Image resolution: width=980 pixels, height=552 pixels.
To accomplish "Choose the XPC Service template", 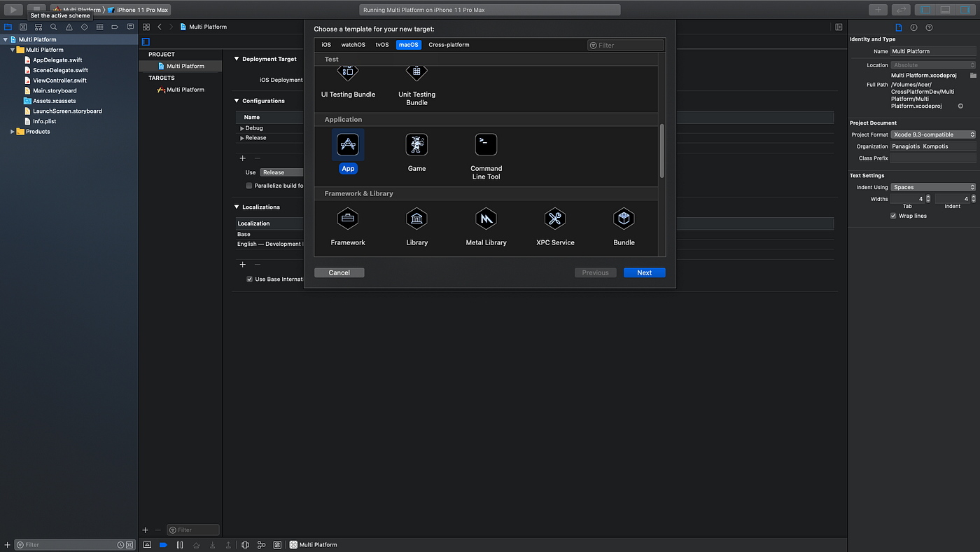I will coord(555,219).
